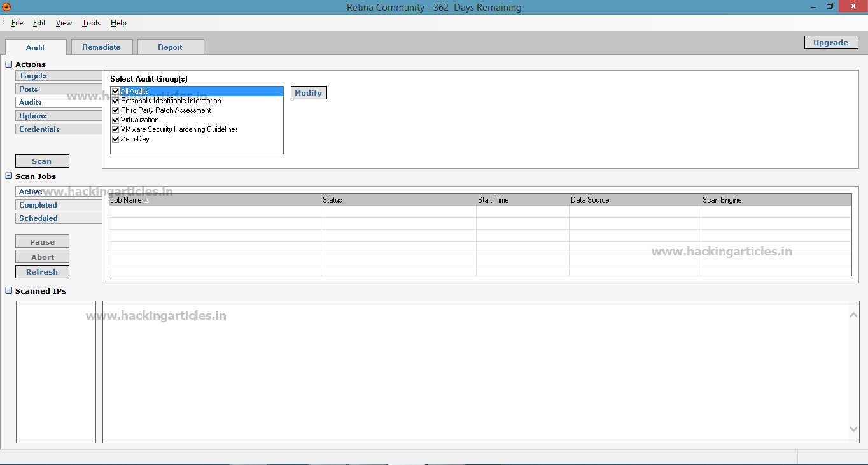This screenshot has height=465, width=868.
Task: Sort jobs by Status column
Action: pos(398,200)
